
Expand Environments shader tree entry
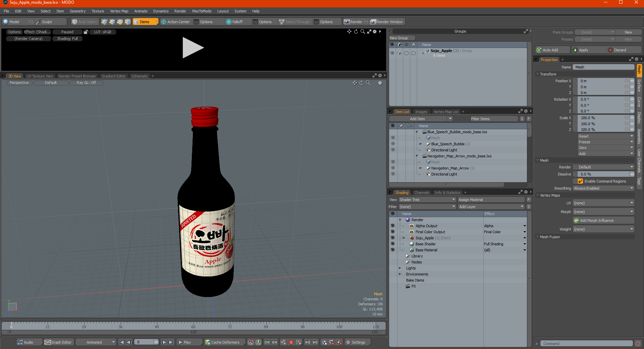pyautogui.click(x=400, y=274)
